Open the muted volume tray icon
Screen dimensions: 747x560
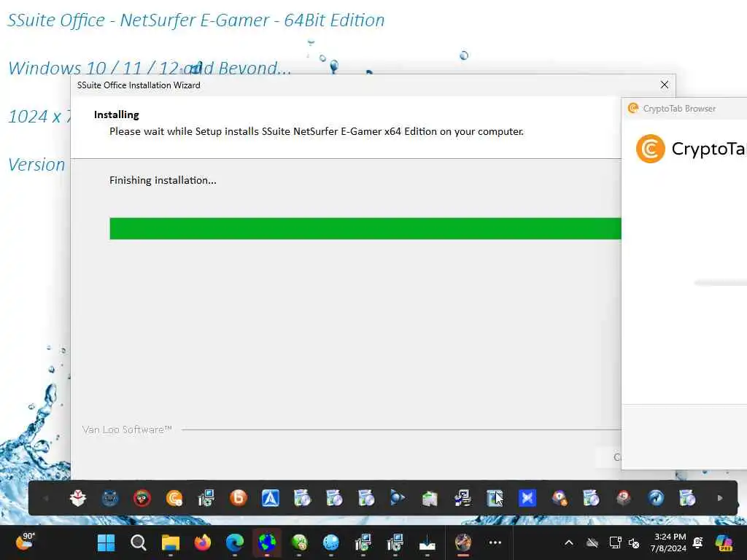coord(634,542)
